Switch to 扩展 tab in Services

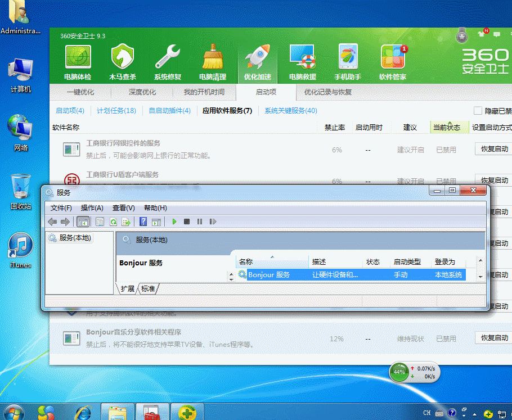pyautogui.click(x=127, y=289)
